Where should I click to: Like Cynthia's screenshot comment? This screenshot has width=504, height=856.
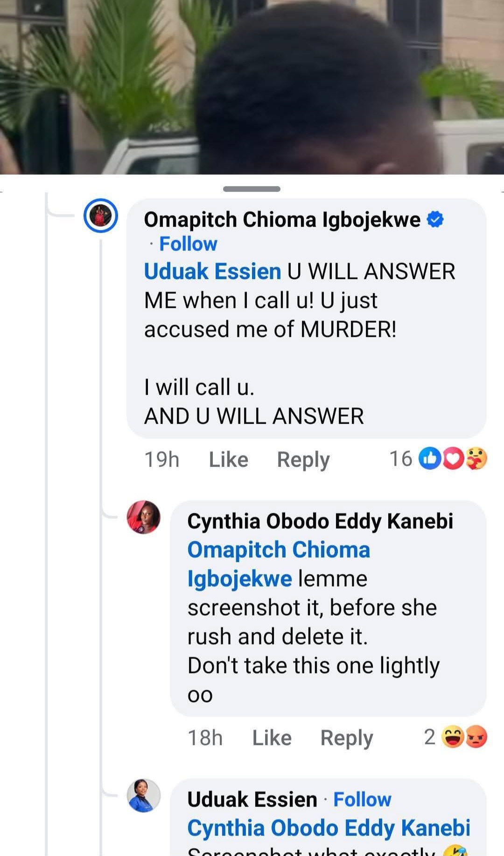click(273, 737)
